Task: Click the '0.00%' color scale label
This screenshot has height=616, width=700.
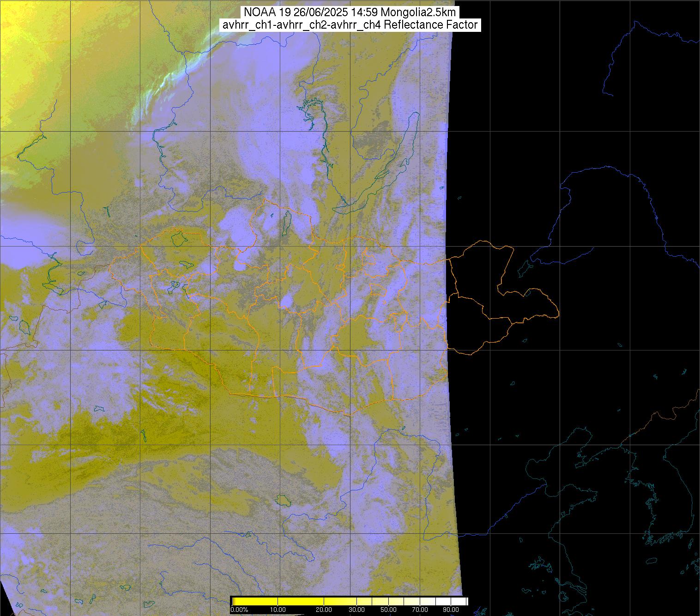Action: click(x=239, y=610)
